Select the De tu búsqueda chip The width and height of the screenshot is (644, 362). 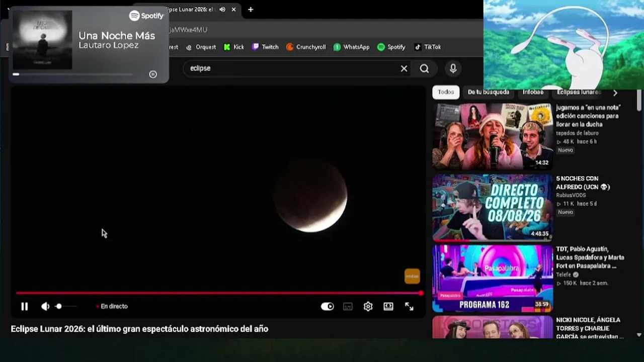tap(489, 92)
